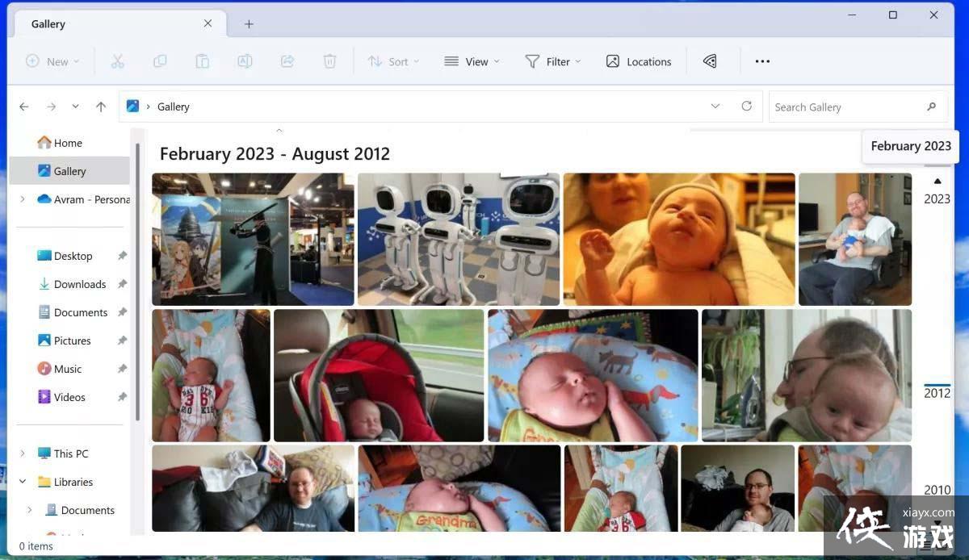The image size is (969, 560).
Task: Click the Copy icon in toolbar
Action: 160,61
